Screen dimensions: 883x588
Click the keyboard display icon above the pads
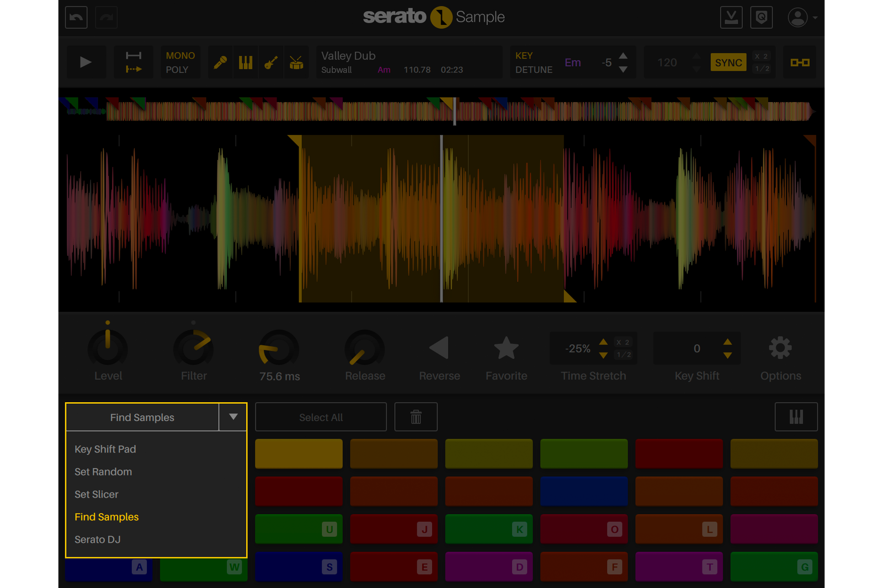(796, 416)
